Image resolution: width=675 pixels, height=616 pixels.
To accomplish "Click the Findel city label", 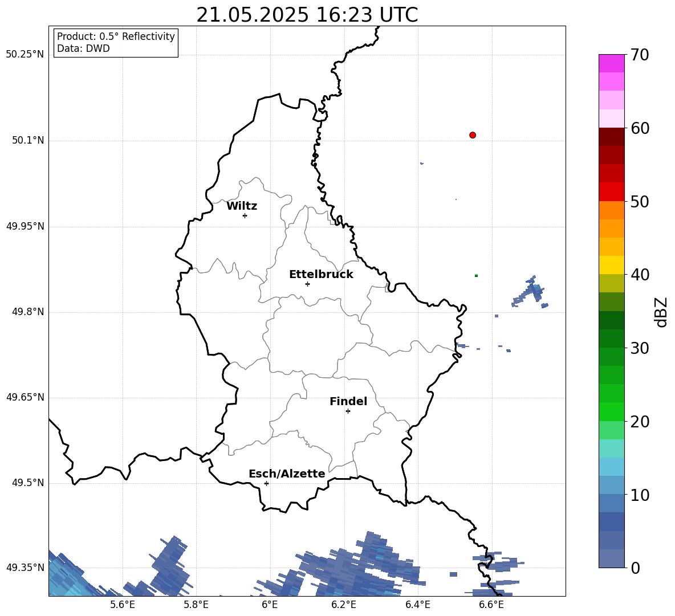I will click(348, 401).
